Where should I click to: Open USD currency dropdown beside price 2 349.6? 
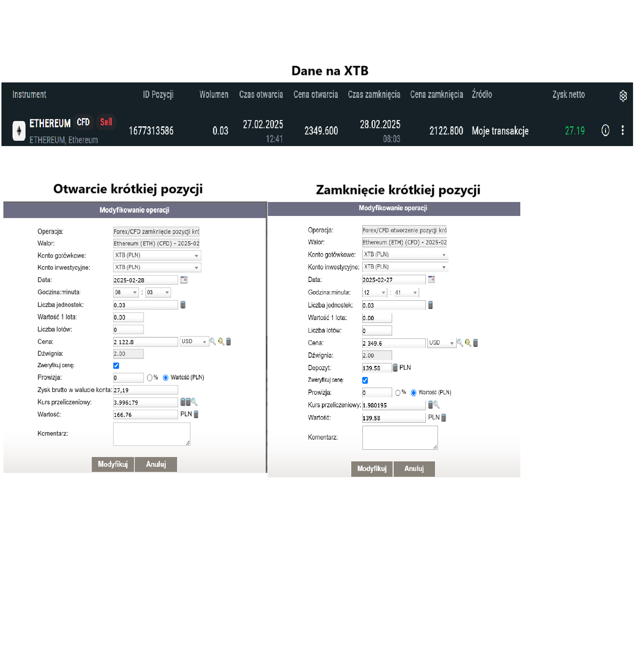click(x=442, y=343)
